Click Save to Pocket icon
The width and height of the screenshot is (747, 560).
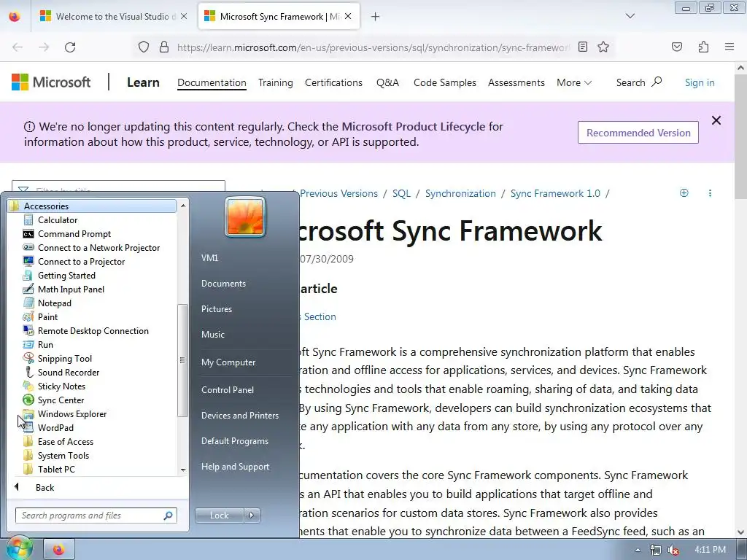(677, 47)
